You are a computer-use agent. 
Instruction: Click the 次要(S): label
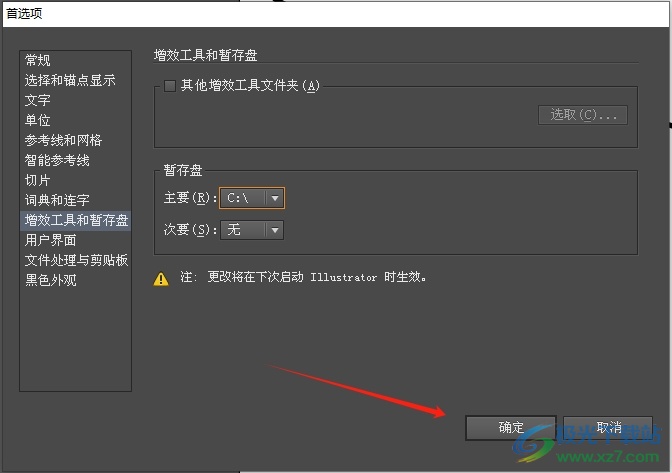[x=190, y=230]
